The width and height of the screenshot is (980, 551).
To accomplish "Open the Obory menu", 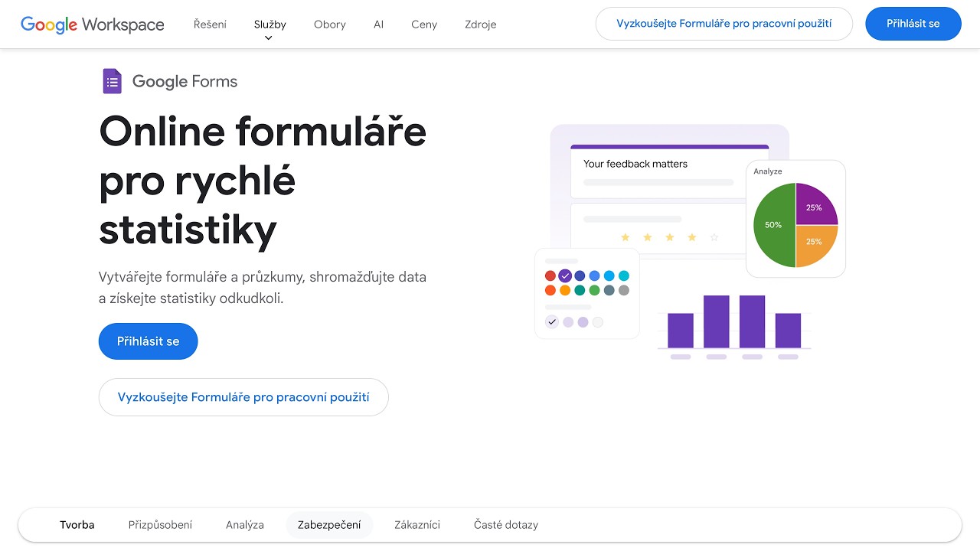I will point(330,24).
